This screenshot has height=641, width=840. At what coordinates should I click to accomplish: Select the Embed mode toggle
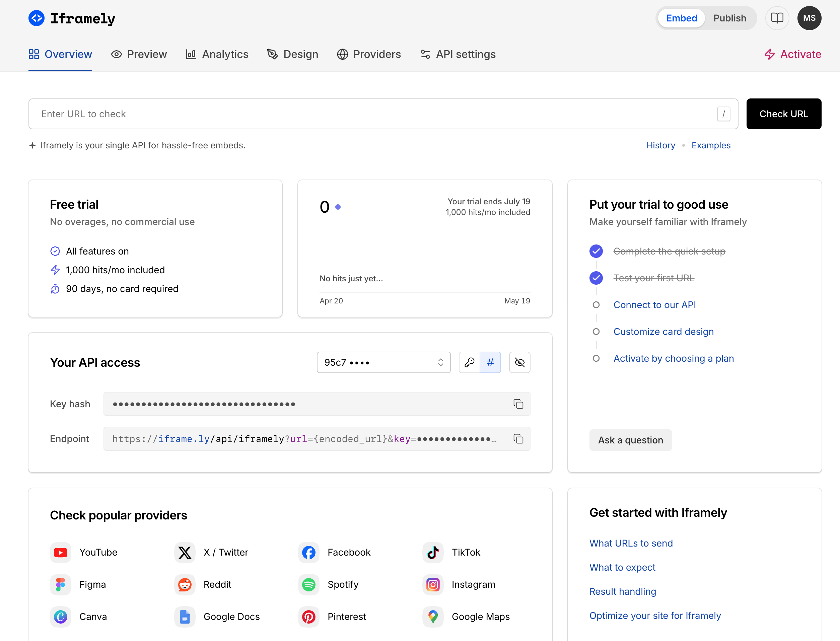coord(681,18)
